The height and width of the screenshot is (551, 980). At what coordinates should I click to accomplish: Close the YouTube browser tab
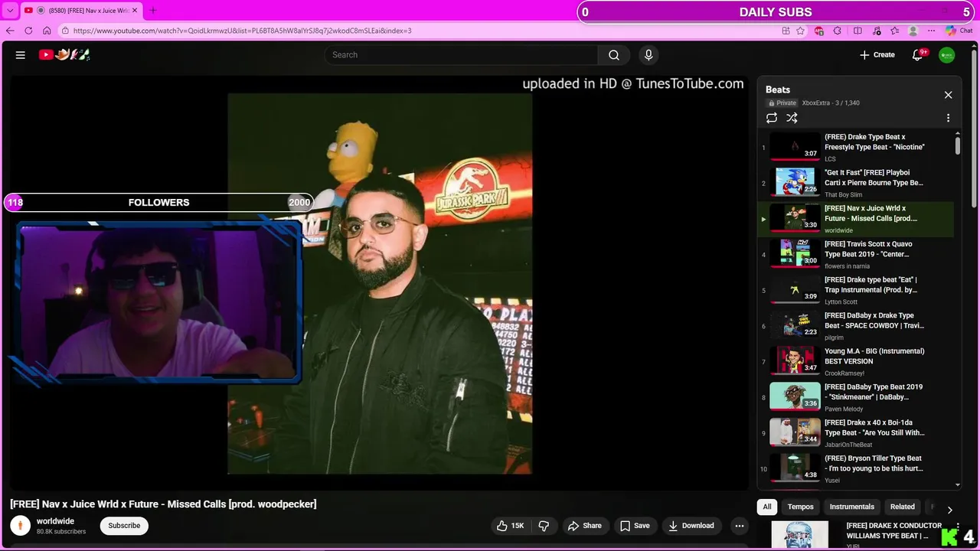136,10
